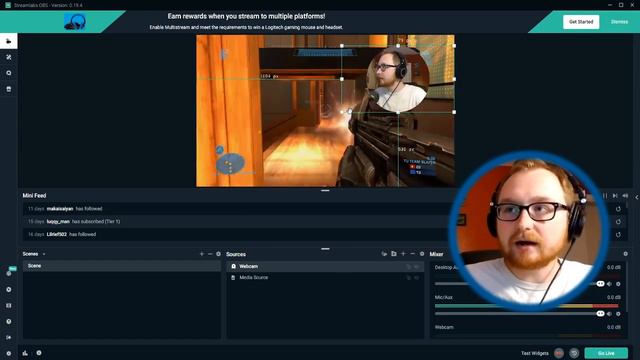Toggle visibility of the Webcam source
The height and width of the screenshot is (360, 640).
point(417,267)
